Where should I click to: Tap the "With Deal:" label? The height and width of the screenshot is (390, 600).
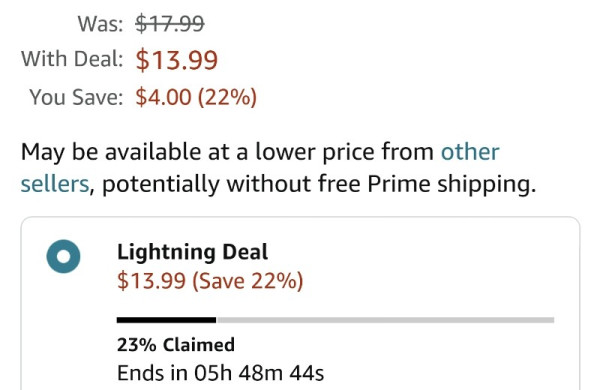[x=72, y=59]
